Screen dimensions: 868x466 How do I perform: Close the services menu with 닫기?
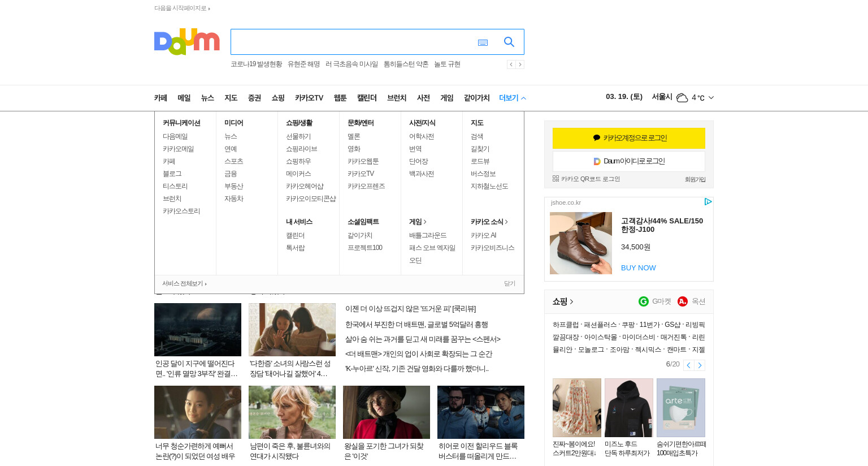tap(510, 283)
